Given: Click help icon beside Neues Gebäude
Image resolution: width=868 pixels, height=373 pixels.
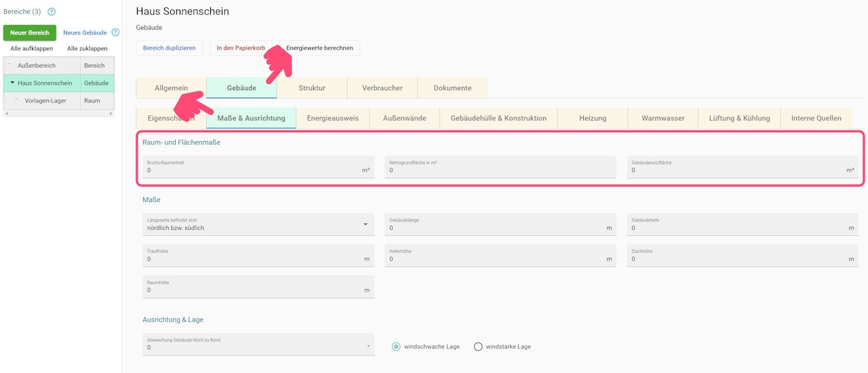Looking at the screenshot, I should (115, 33).
